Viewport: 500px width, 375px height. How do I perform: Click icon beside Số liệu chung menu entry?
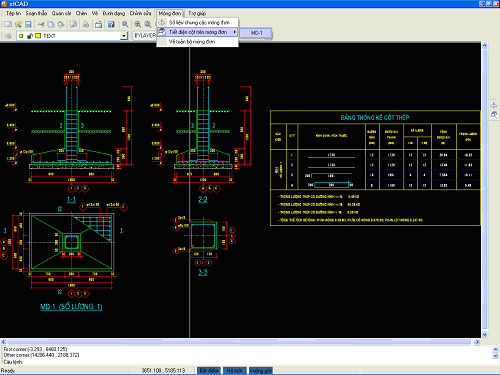click(162, 22)
